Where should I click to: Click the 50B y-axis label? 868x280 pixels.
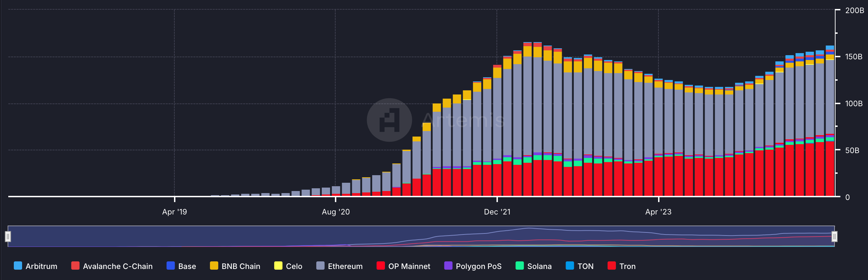point(852,150)
